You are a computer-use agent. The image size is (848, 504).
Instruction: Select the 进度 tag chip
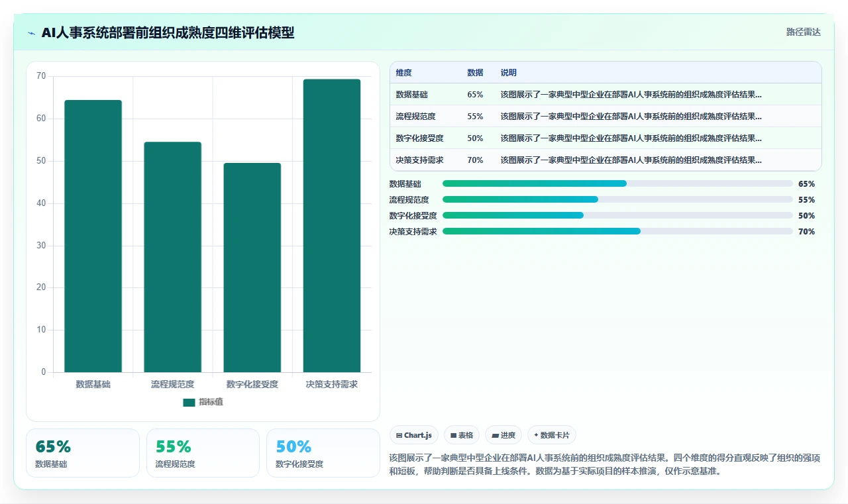503,435
